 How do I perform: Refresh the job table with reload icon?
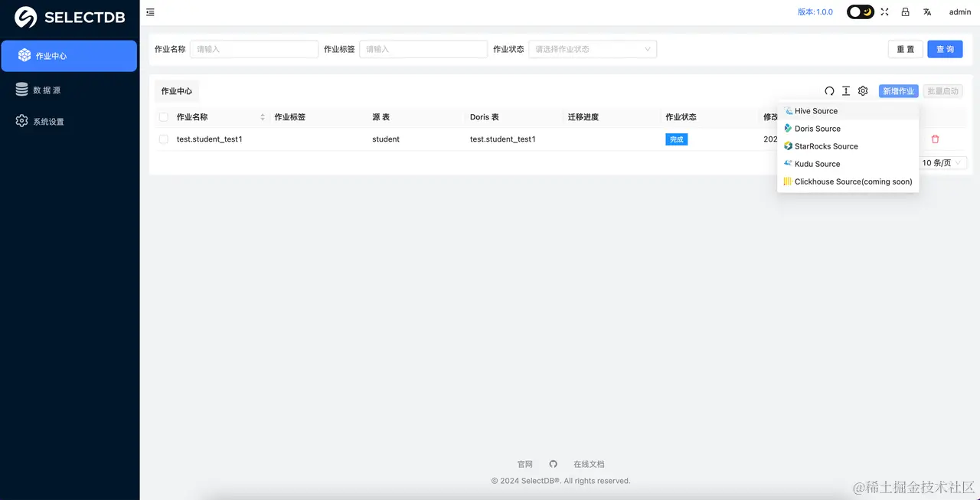(x=829, y=91)
